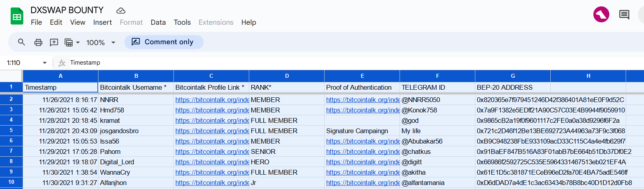Open the File menu
The width and height of the screenshot is (644, 189).
[36, 22]
